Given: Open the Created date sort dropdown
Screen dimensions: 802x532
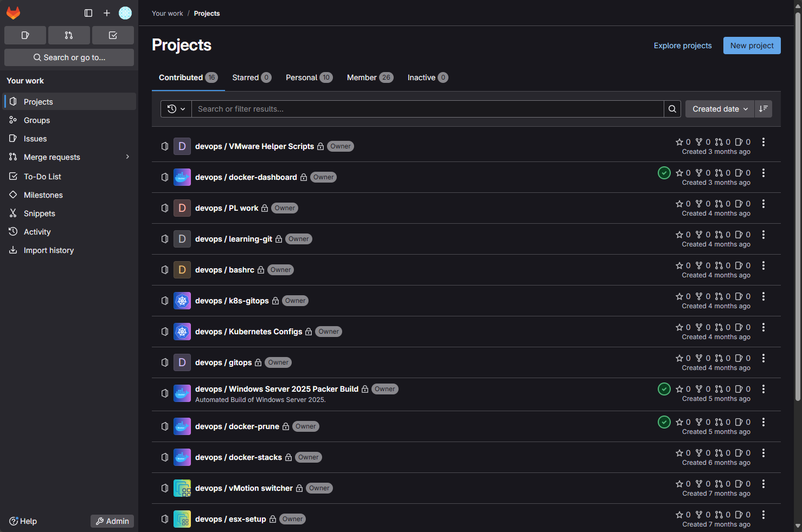Looking at the screenshot, I should coord(720,109).
